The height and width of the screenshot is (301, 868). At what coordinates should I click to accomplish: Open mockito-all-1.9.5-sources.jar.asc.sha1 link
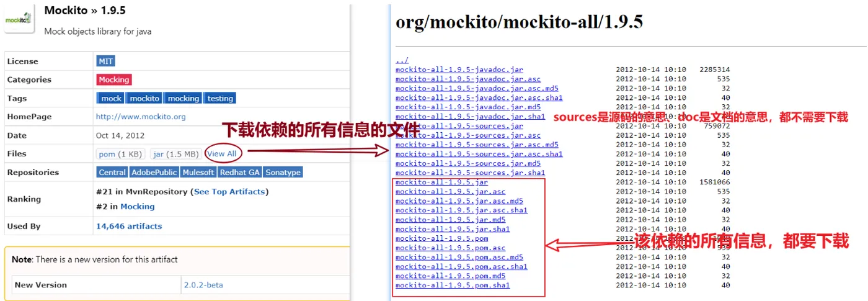(x=479, y=154)
